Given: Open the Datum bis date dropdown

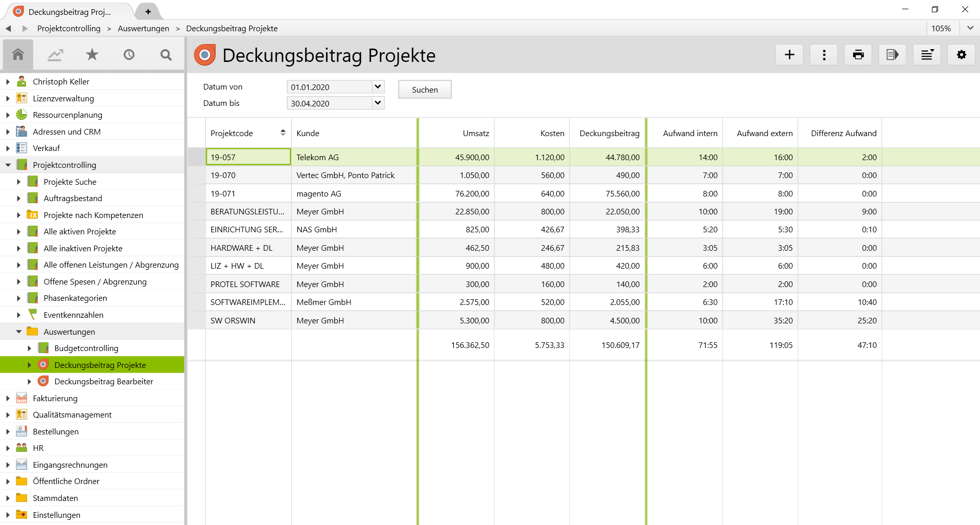Looking at the screenshot, I should [378, 103].
